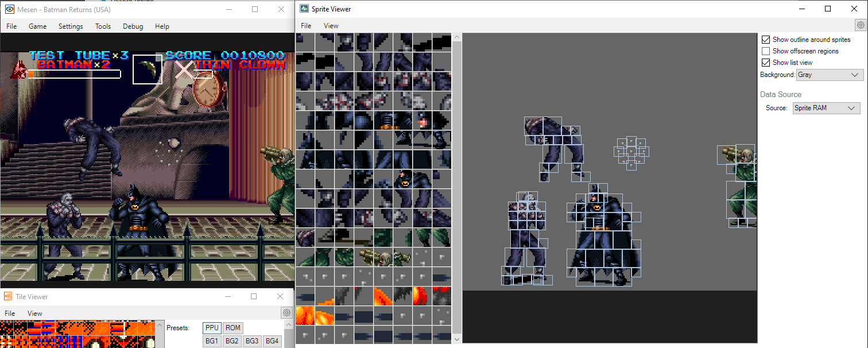Select Batman cowl face sprite in list

(x=423, y=121)
